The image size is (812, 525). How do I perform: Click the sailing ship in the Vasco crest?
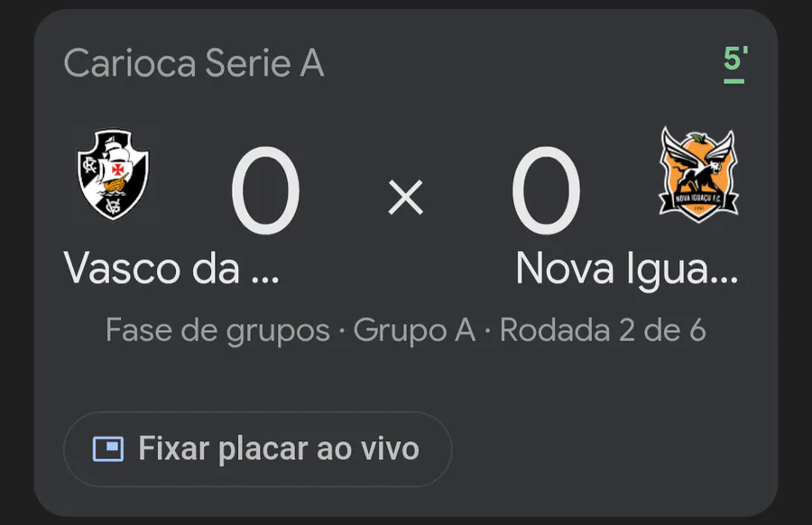click(x=115, y=162)
